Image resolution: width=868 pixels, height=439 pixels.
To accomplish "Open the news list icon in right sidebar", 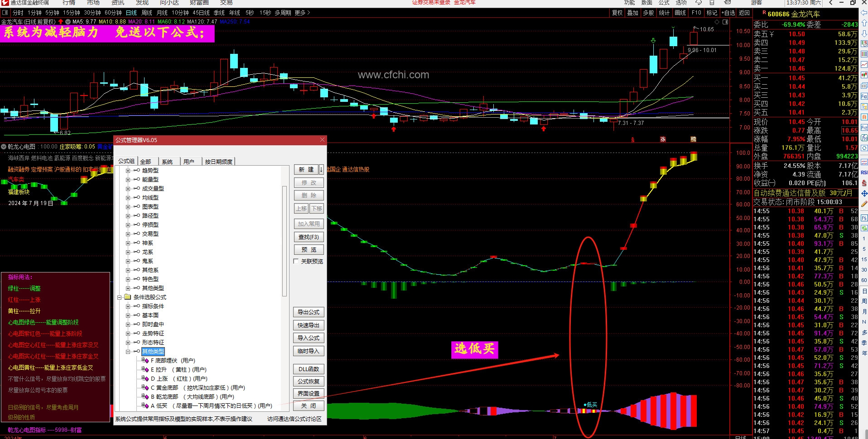I will pos(864,86).
